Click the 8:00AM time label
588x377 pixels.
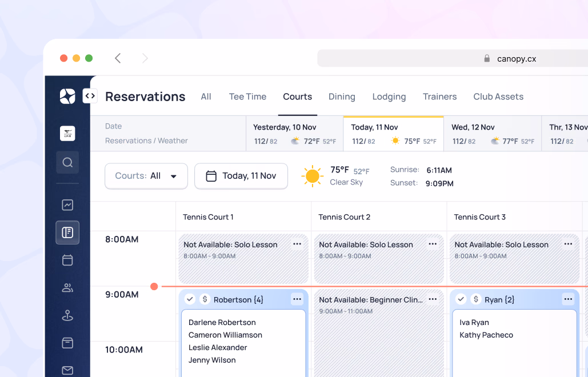tap(122, 239)
